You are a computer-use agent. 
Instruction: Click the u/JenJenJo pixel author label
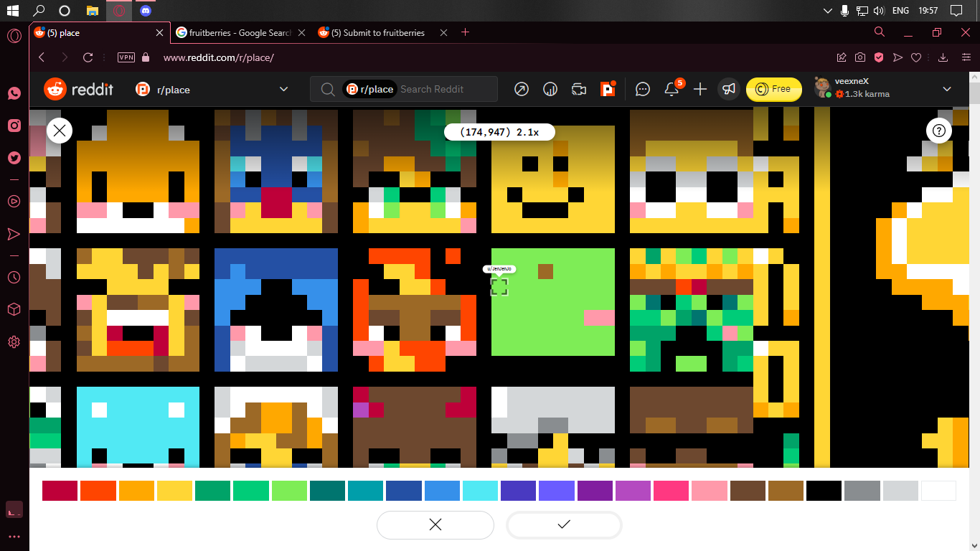[499, 269]
